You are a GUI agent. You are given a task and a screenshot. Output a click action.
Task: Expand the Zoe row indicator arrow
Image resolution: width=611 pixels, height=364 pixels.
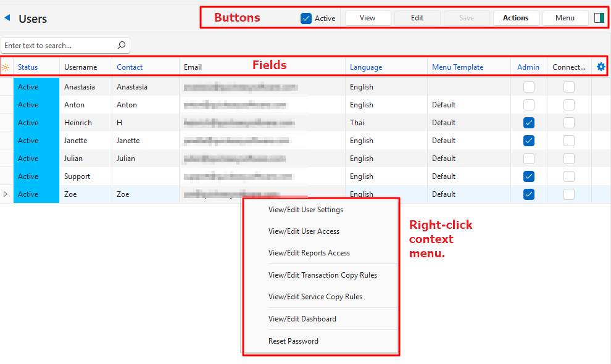[x=6, y=194]
